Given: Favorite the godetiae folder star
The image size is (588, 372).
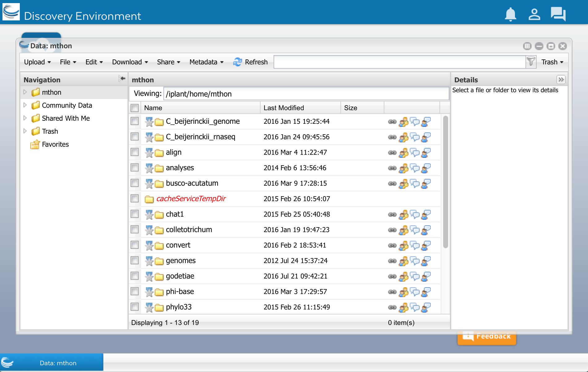Looking at the screenshot, I should point(149,276).
